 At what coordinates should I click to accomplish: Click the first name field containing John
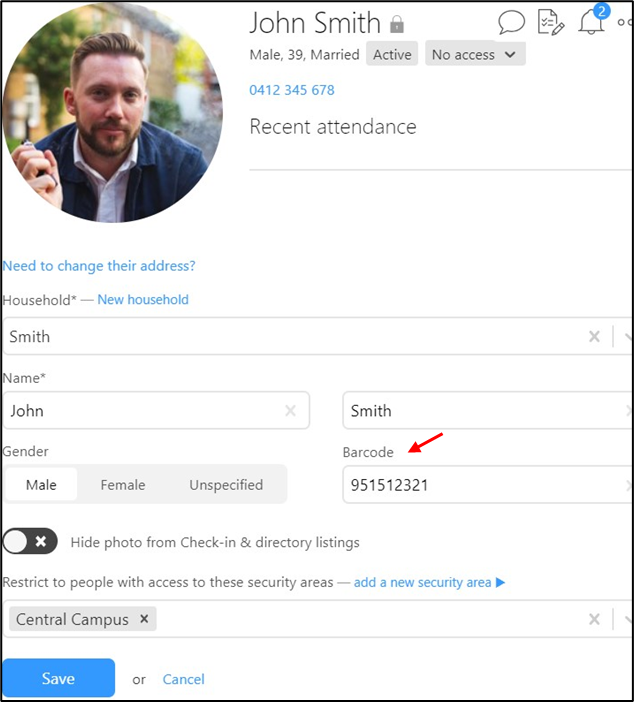(x=156, y=411)
